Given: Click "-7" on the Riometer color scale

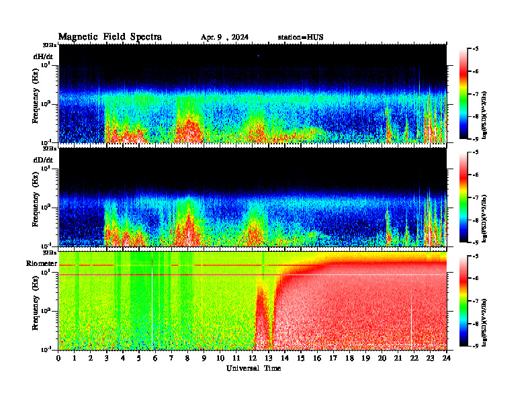Looking at the screenshot, I should pyautogui.click(x=476, y=301).
